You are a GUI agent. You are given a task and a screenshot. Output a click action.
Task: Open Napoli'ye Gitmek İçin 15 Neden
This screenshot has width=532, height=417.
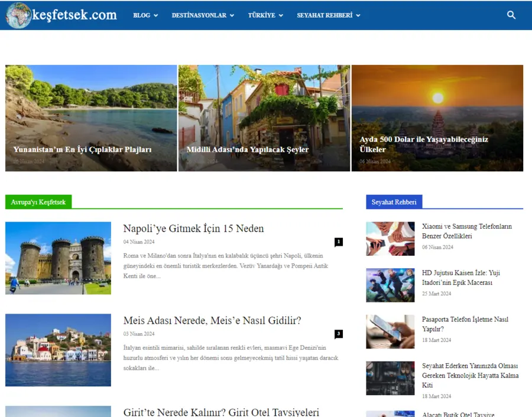[x=193, y=229]
